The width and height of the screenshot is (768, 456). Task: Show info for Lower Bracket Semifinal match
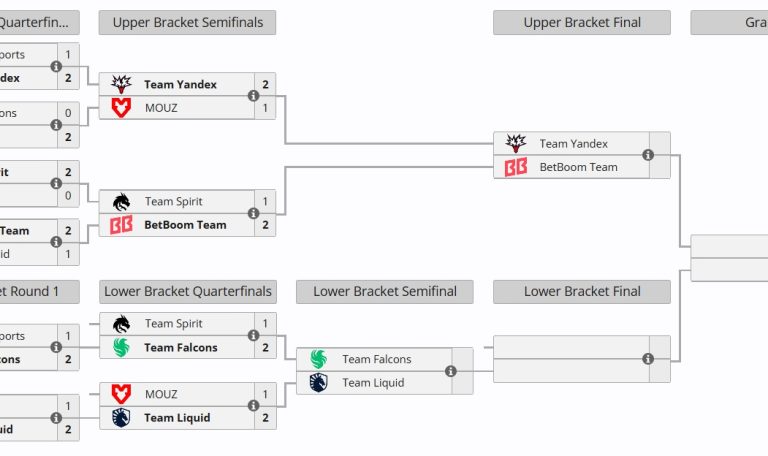pos(450,371)
